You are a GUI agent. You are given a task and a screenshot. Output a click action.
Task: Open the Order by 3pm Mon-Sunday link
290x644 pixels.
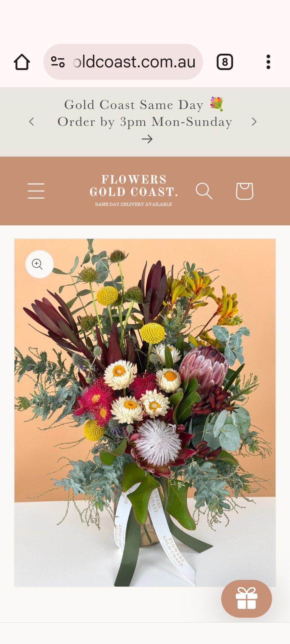click(145, 122)
